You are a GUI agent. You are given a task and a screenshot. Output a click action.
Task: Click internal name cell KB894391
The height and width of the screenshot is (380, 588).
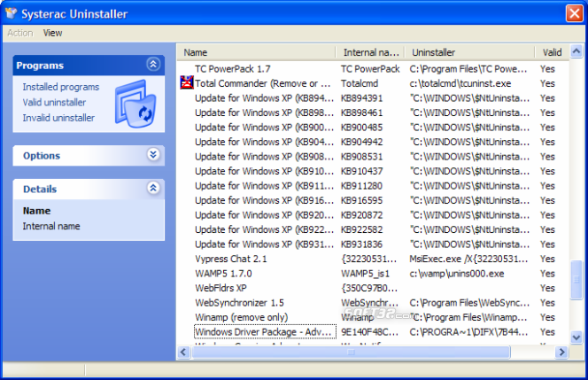[361, 98]
